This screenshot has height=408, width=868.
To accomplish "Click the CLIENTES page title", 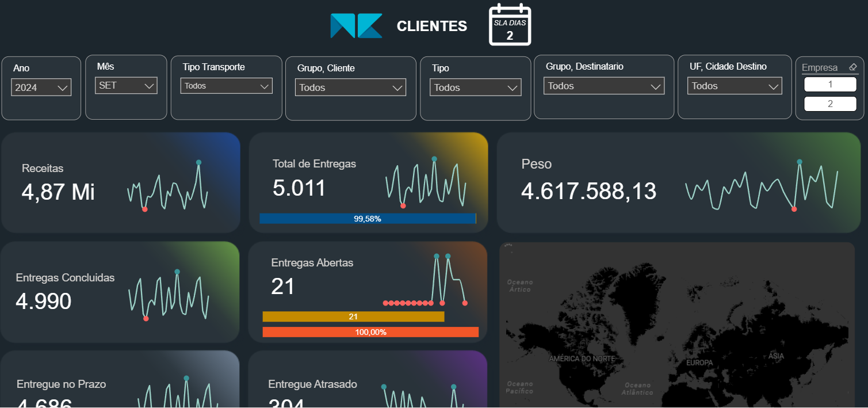I will pyautogui.click(x=432, y=26).
